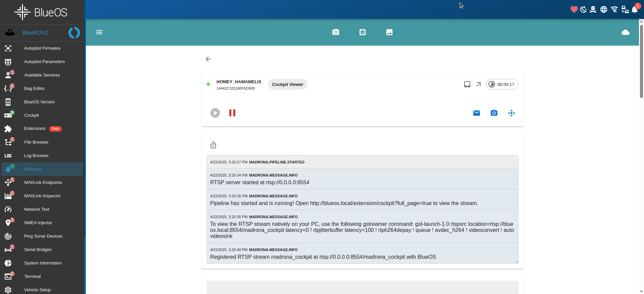Open Vehicle Setup page
Screen dimensions: 644x294
42,290
